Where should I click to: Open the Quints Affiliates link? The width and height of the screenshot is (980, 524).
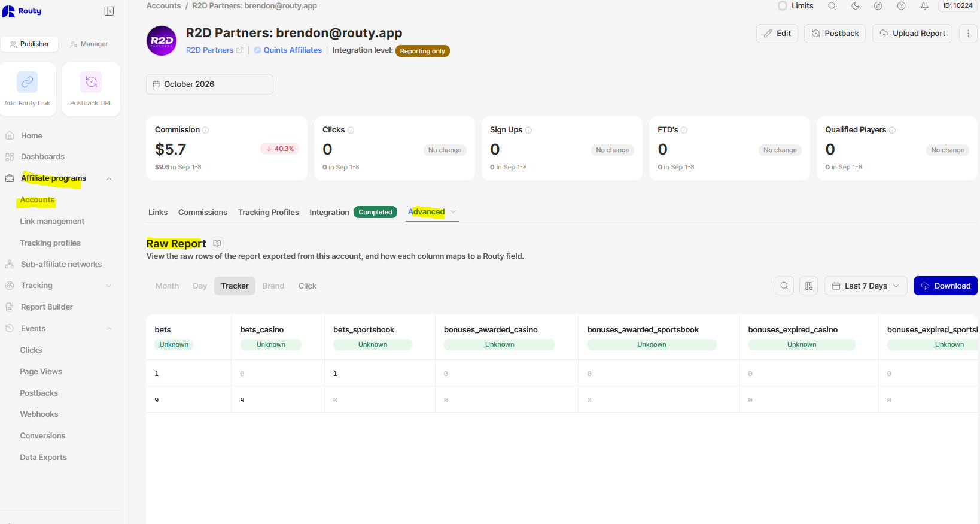click(288, 50)
